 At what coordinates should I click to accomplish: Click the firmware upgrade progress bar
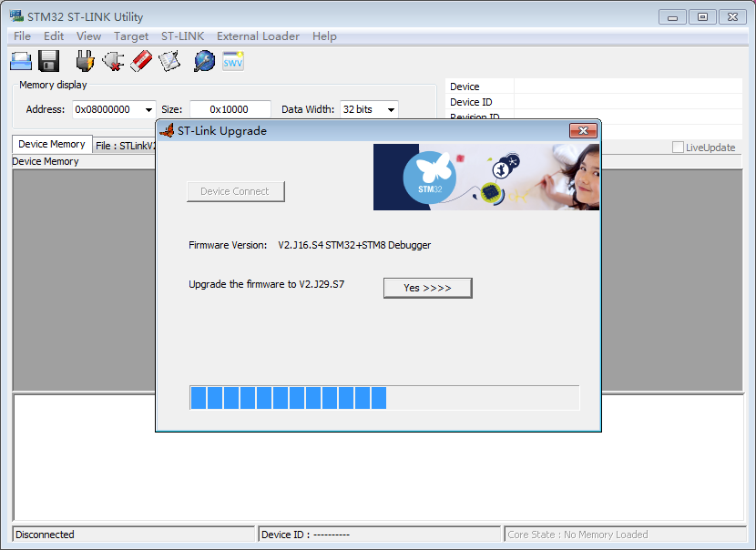(383, 398)
